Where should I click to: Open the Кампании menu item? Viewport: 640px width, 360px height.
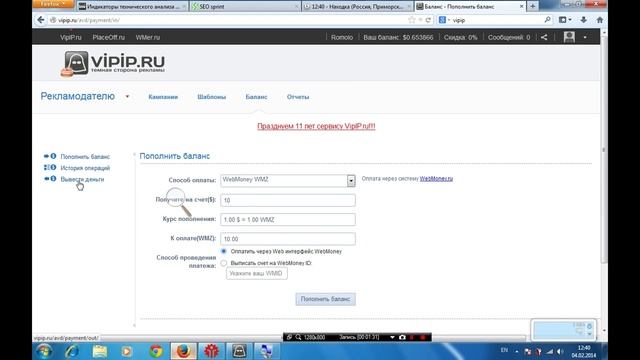point(163,97)
